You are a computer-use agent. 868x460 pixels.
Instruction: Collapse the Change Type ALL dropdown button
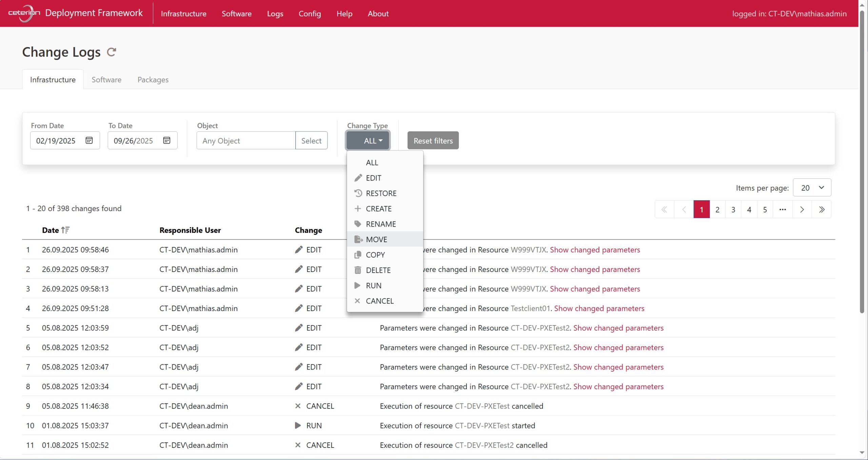click(x=368, y=141)
